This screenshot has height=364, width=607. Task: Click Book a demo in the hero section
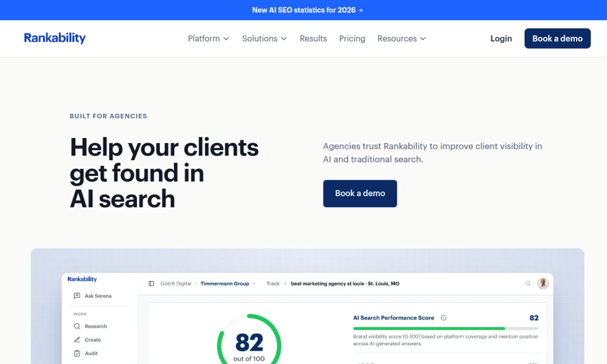point(360,193)
